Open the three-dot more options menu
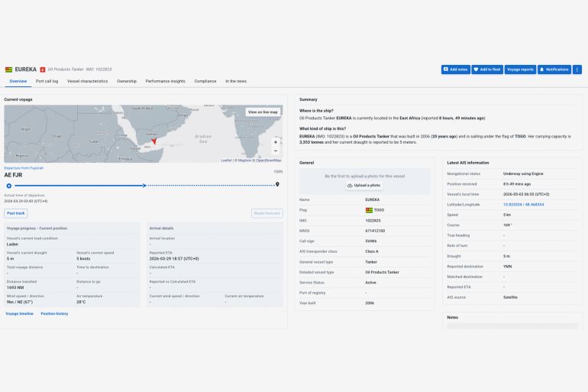 pos(577,70)
